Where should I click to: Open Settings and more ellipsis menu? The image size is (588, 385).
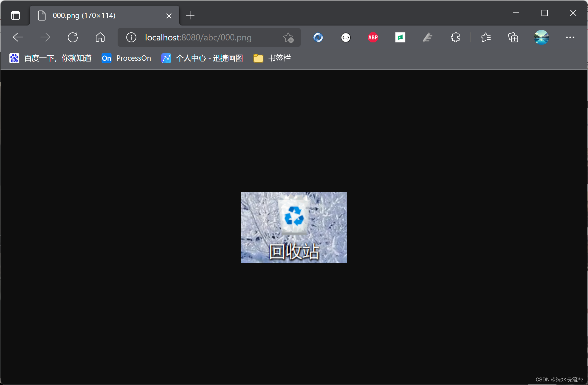[x=570, y=37]
